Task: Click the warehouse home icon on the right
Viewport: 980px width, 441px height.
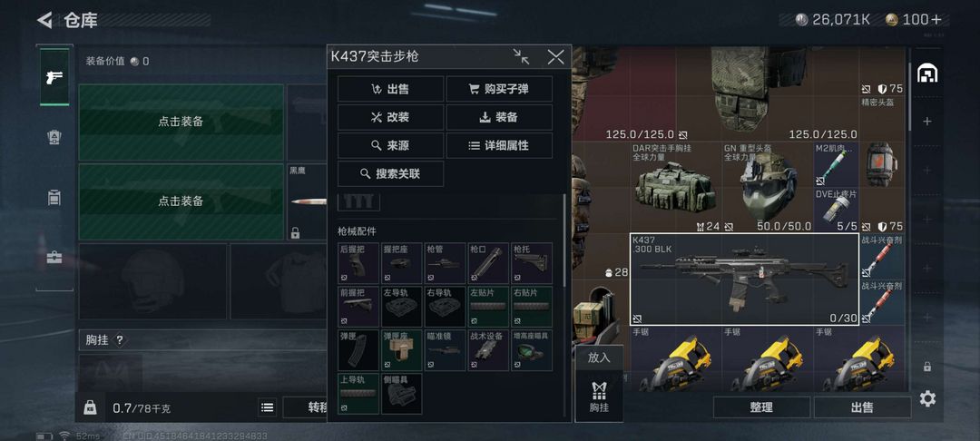Action: [x=927, y=73]
